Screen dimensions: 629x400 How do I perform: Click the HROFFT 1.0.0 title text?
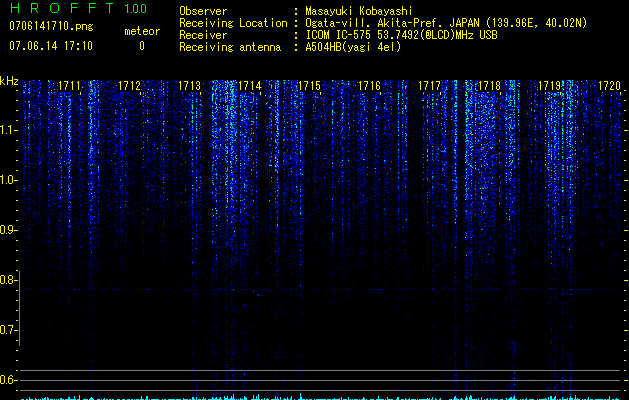coord(78,8)
